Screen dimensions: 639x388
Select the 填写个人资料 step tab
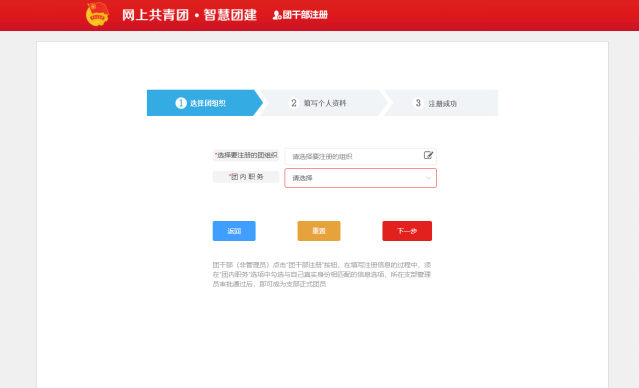pyautogui.click(x=323, y=103)
